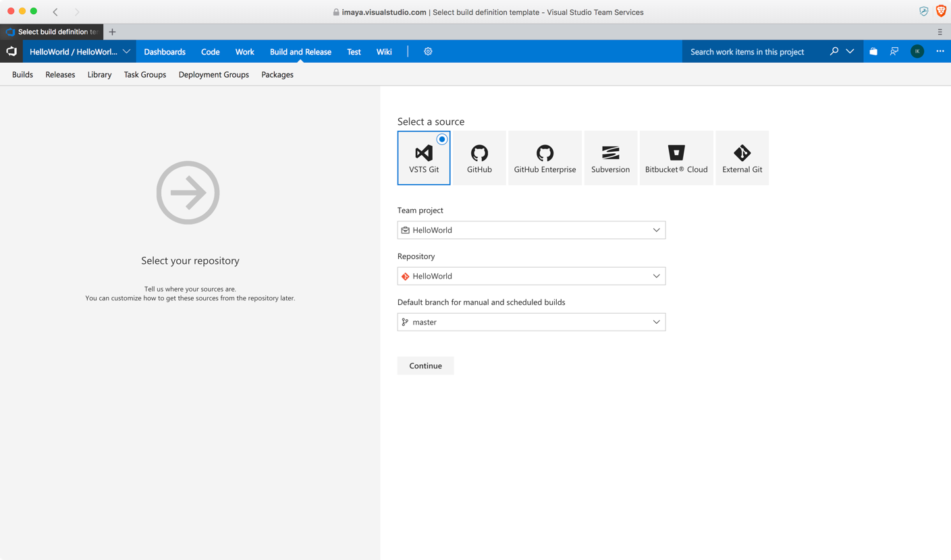
Task: Select VSTS Git as the source
Action: tap(424, 158)
